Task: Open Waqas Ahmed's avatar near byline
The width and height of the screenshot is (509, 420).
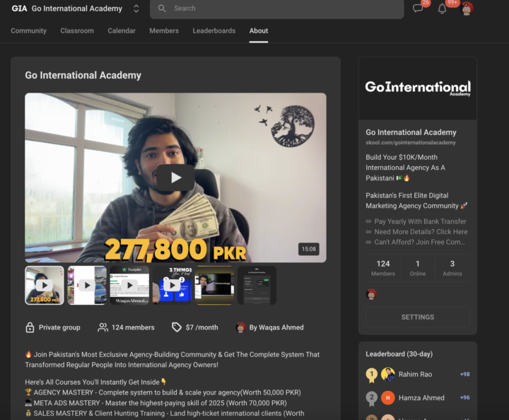Action: click(x=240, y=327)
